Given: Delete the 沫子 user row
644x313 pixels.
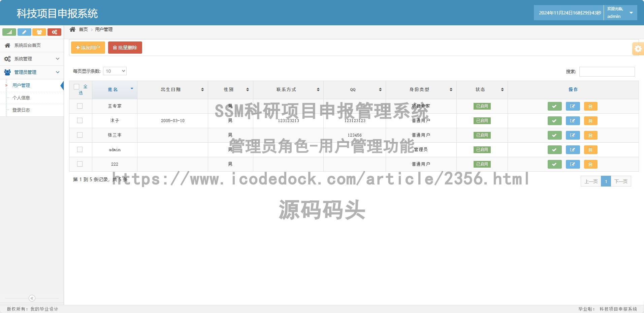Looking at the screenshot, I should pos(590,121).
